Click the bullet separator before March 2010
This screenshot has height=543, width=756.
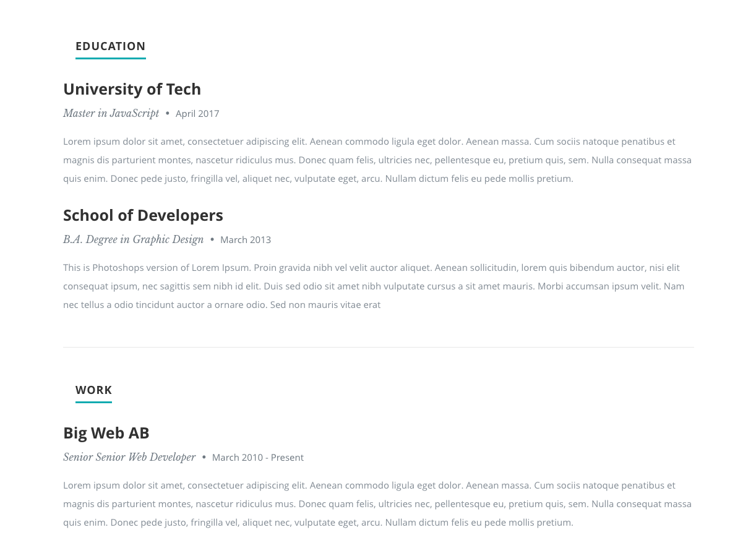(x=204, y=457)
